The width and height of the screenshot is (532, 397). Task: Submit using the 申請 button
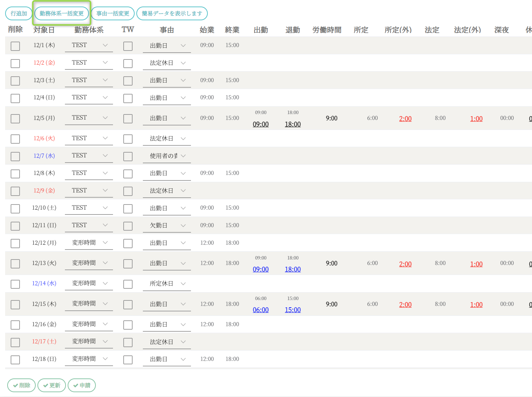pyautogui.click(x=82, y=385)
